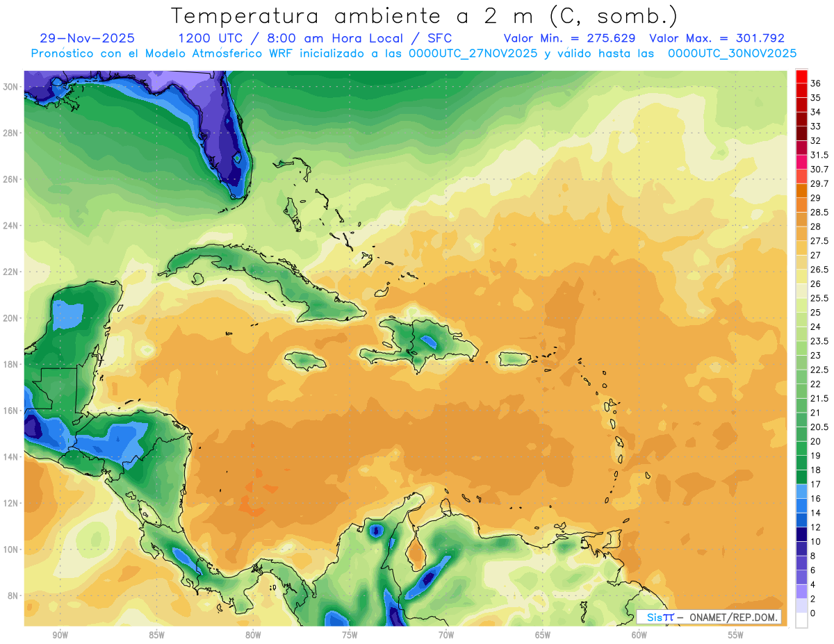This screenshot has height=644, width=834.
Task: Click the 60W longitude label
Action: click(x=639, y=635)
